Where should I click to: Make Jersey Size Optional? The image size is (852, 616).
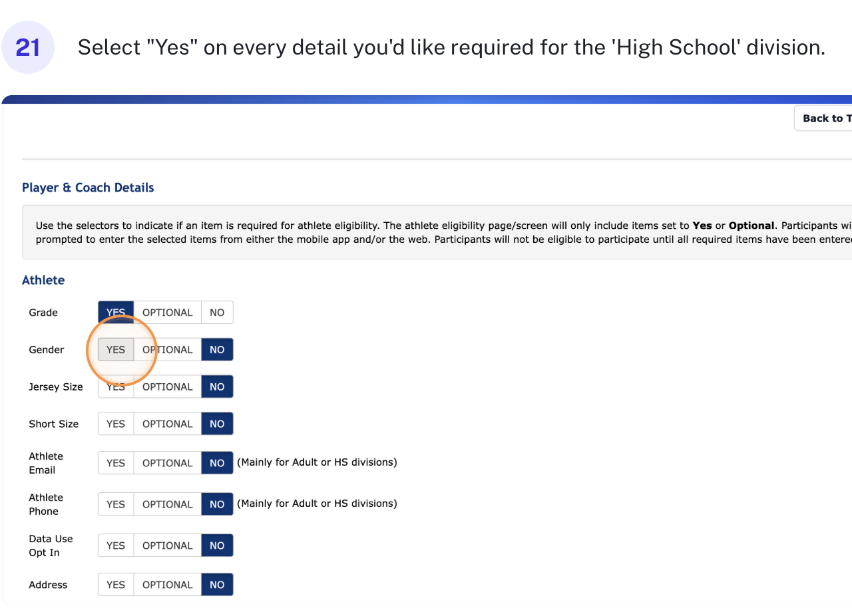[x=168, y=387]
